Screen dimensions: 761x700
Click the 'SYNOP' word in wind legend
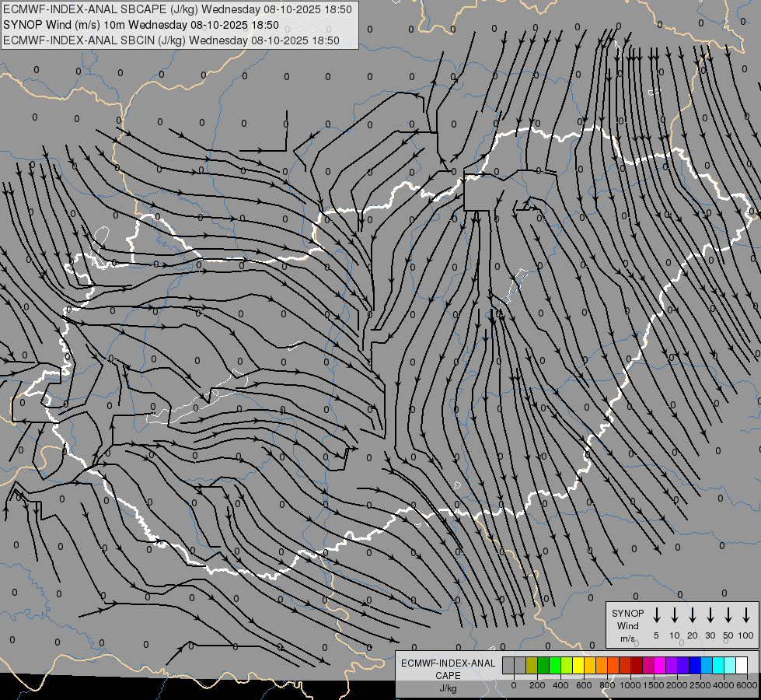click(627, 613)
